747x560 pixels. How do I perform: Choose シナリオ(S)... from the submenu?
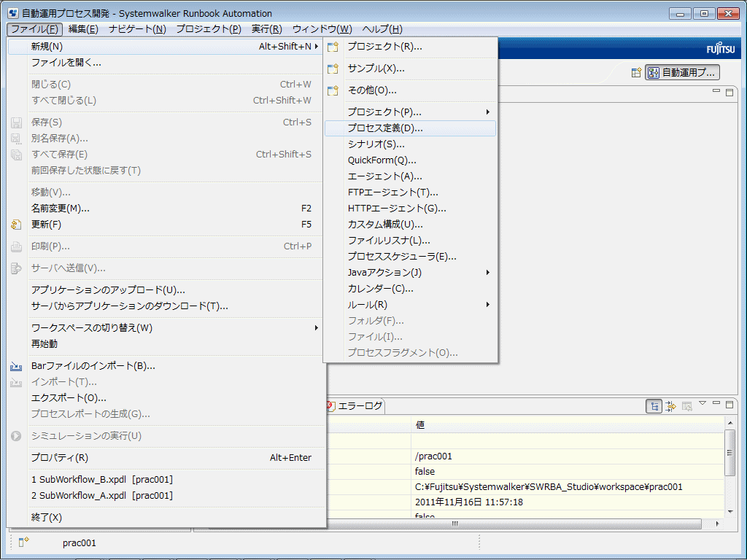click(x=410, y=144)
